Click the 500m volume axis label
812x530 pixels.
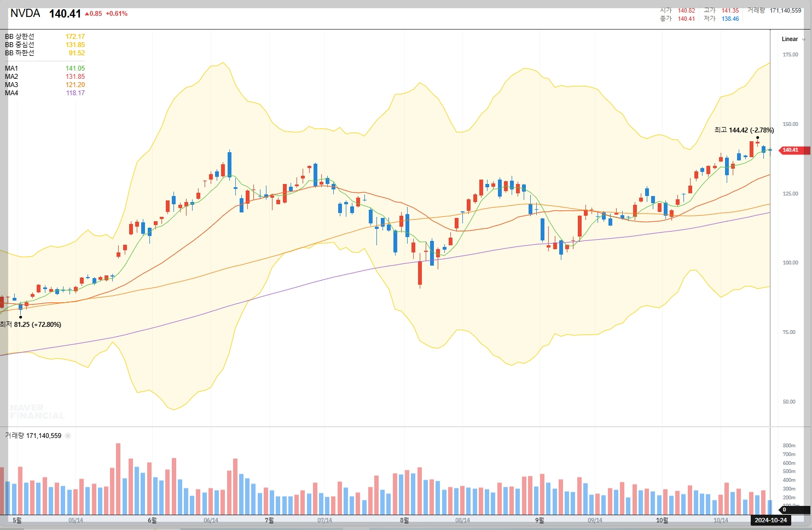790,471
